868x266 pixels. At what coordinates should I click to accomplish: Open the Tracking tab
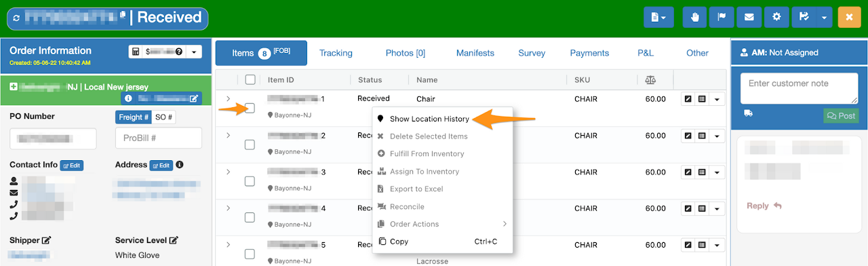336,53
